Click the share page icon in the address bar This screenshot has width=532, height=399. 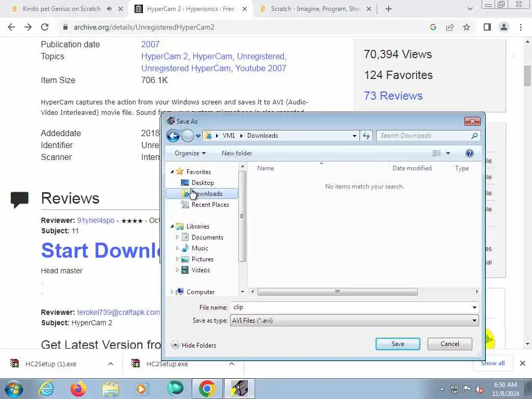coord(450,27)
